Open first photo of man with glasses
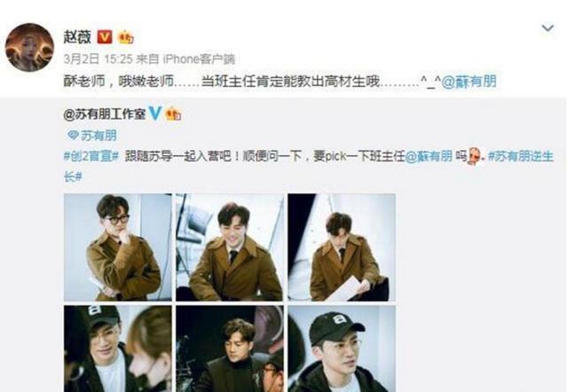Image resolution: width=568 pixels, height=392 pixels. (x=118, y=247)
